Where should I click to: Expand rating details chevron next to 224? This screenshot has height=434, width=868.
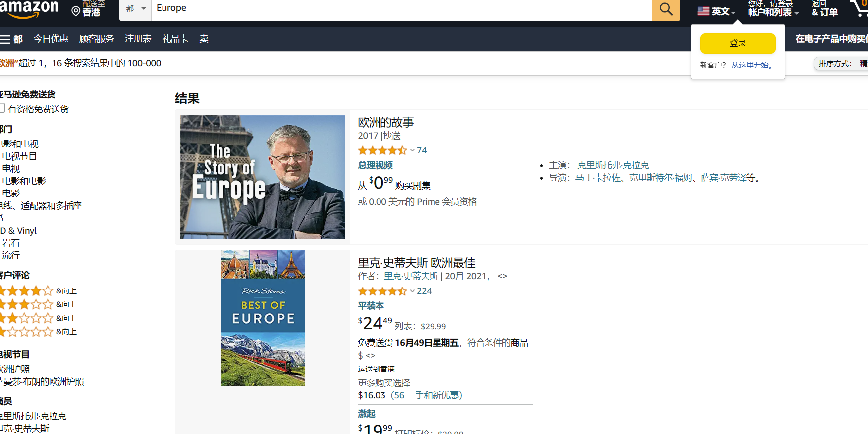tap(412, 291)
